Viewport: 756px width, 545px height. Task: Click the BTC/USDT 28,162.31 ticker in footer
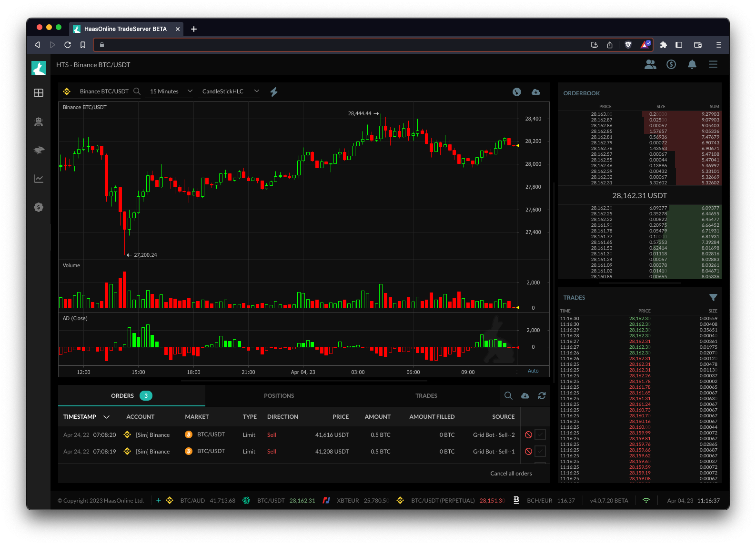tap(279, 501)
